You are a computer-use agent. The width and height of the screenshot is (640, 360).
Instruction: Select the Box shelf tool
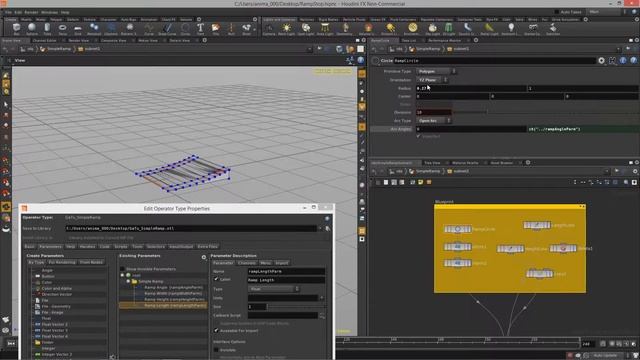[16, 29]
